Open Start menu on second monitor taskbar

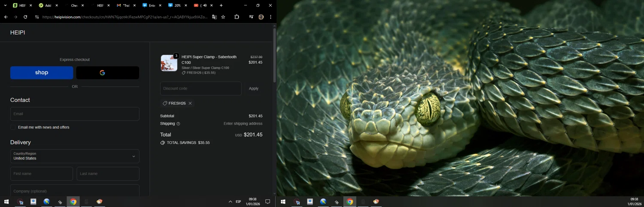click(283, 201)
